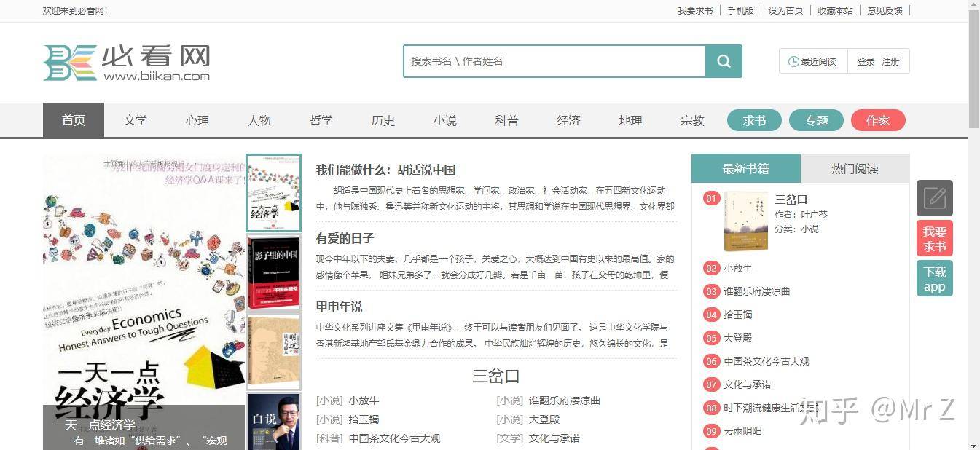Viewport: 980px width, 450px height.
Task: Open the 地理 category
Action: (x=631, y=120)
